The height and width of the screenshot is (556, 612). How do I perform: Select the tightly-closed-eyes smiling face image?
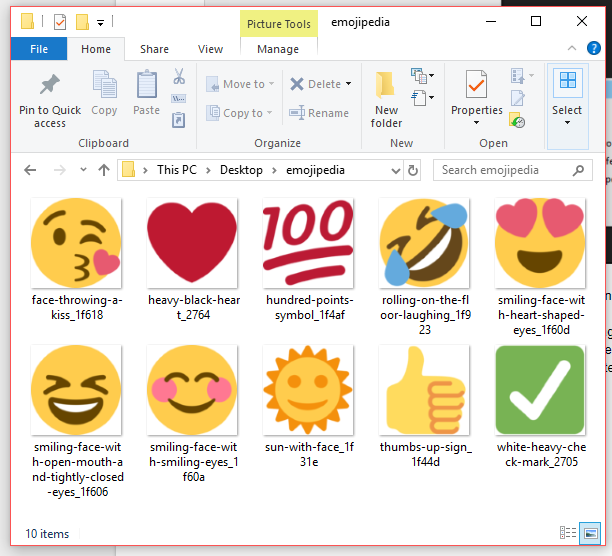click(76, 390)
